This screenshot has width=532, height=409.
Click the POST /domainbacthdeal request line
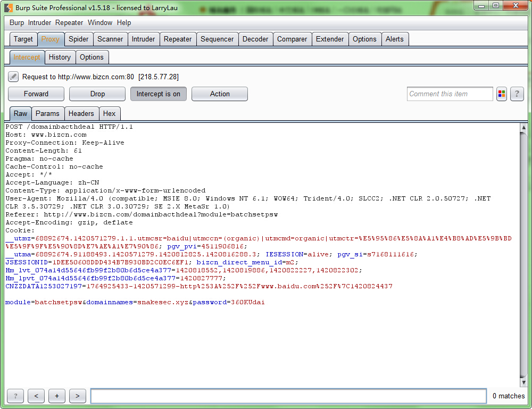(x=69, y=127)
